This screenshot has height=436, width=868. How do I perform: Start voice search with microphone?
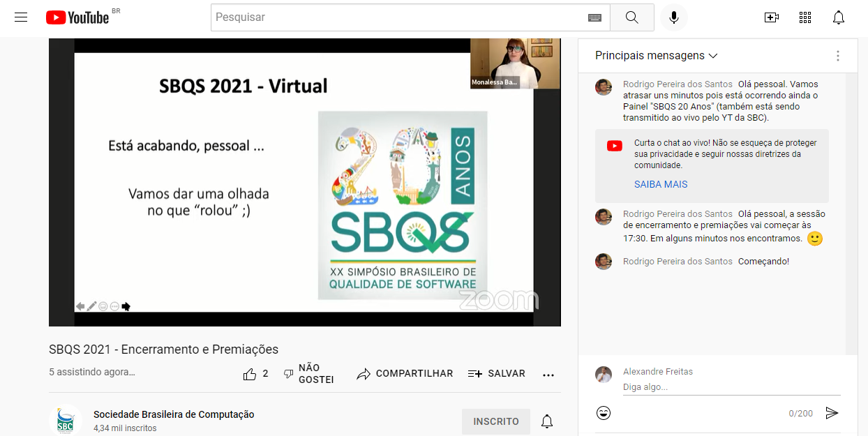[x=673, y=17]
